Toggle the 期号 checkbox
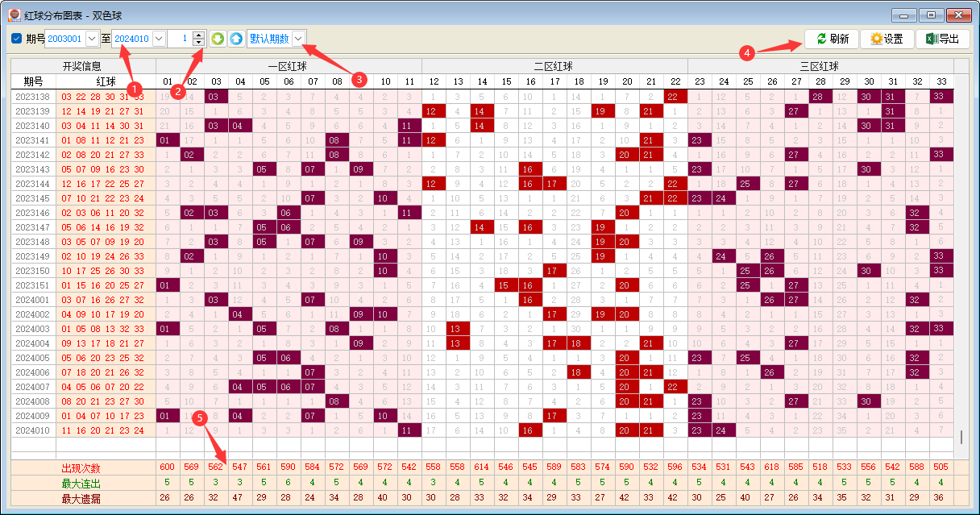Viewport: 980px width, 515px height. [17, 39]
